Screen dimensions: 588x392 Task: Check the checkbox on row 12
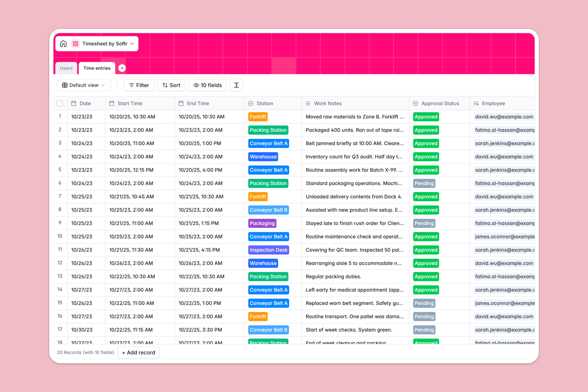click(x=60, y=263)
